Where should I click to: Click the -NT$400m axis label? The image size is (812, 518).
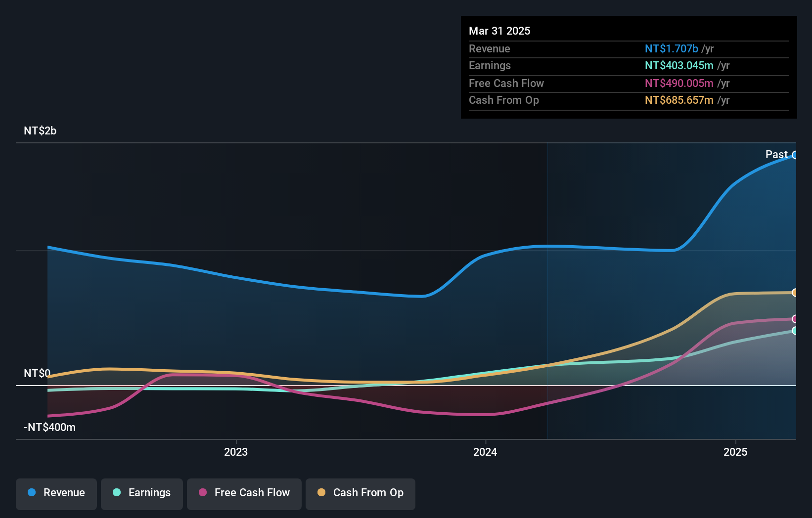click(49, 428)
